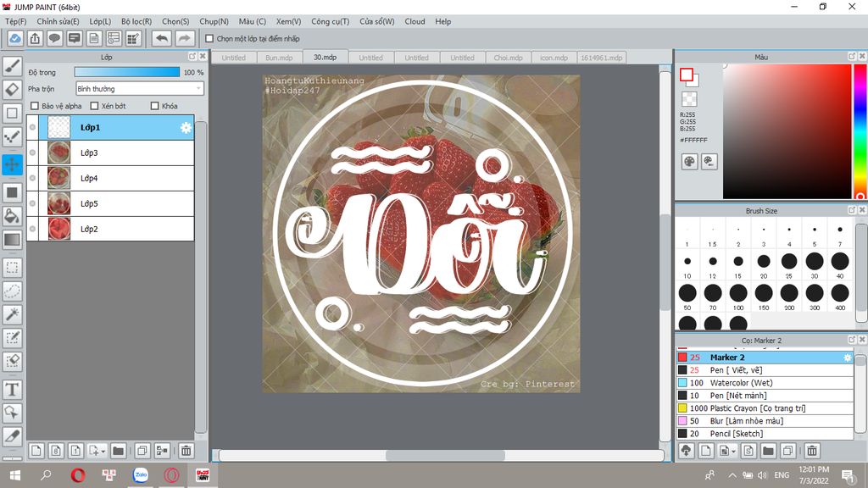
Task: Open gear settings for Lớp1 layer
Action: tap(186, 128)
